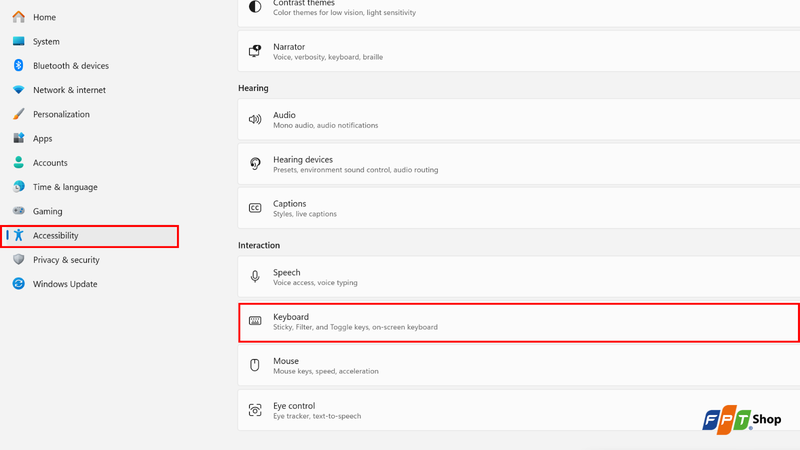Open Speech settings
Image resolution: width=800 pixels, height=450 pixels.
tap(519, 277)
